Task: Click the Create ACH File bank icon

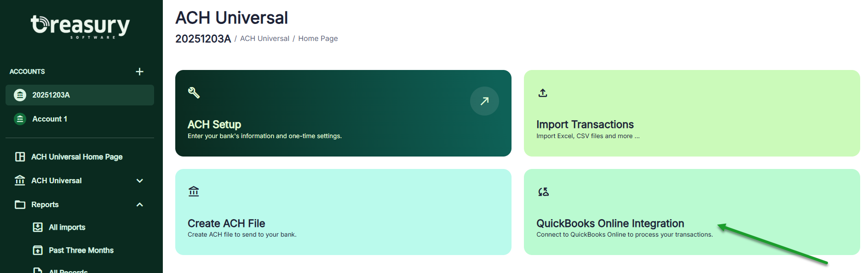Action: coord(194,191)
